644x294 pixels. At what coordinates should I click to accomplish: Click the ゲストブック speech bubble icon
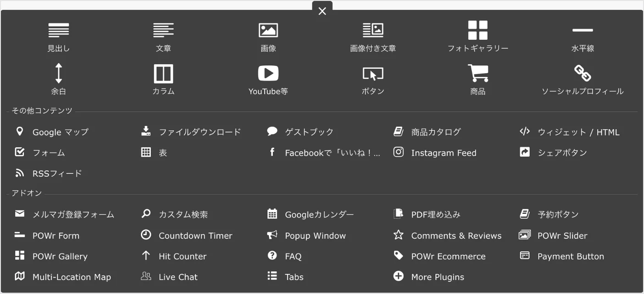tap(272, 131)
